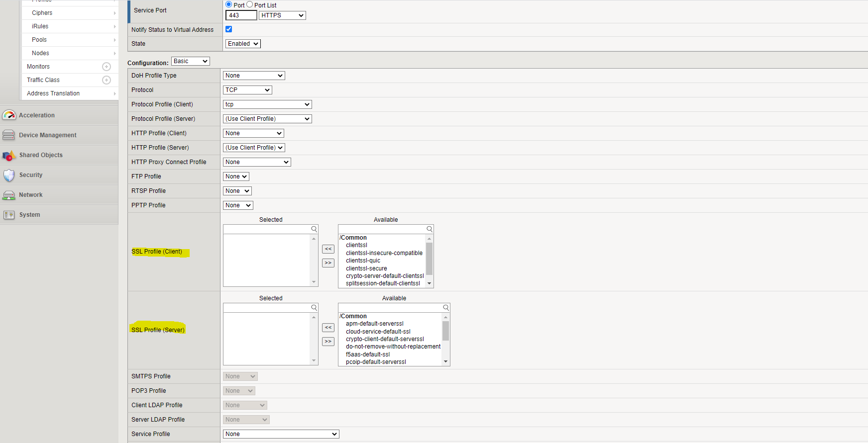Open the Configuration Basic dropdown
The image size is (868, 443).
[x=190, y=61]
